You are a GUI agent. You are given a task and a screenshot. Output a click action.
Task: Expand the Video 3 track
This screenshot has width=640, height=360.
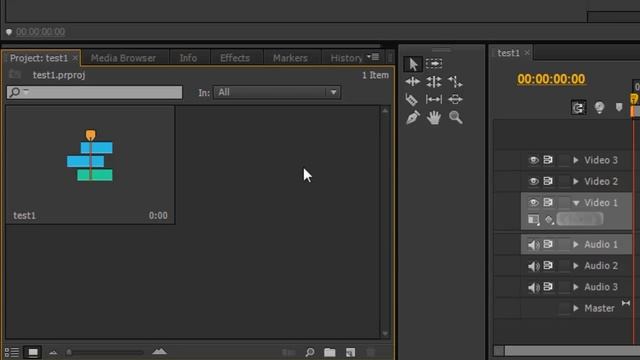(576, 160)
